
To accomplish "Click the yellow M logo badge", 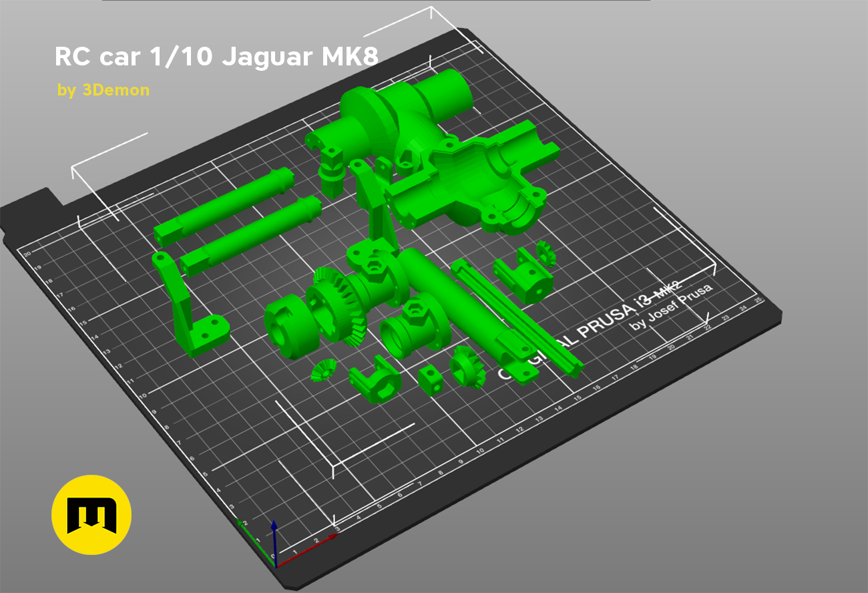I will click(x=91, y=515).
